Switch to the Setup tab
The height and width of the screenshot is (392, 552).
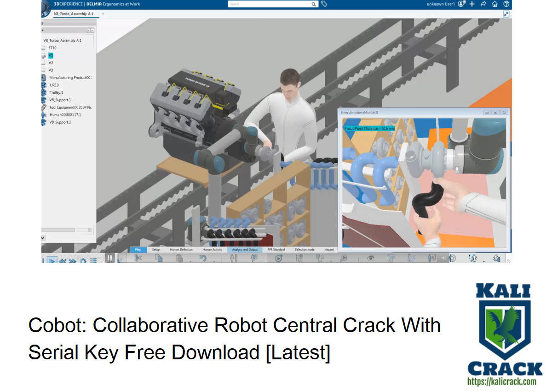pos(156,250)
